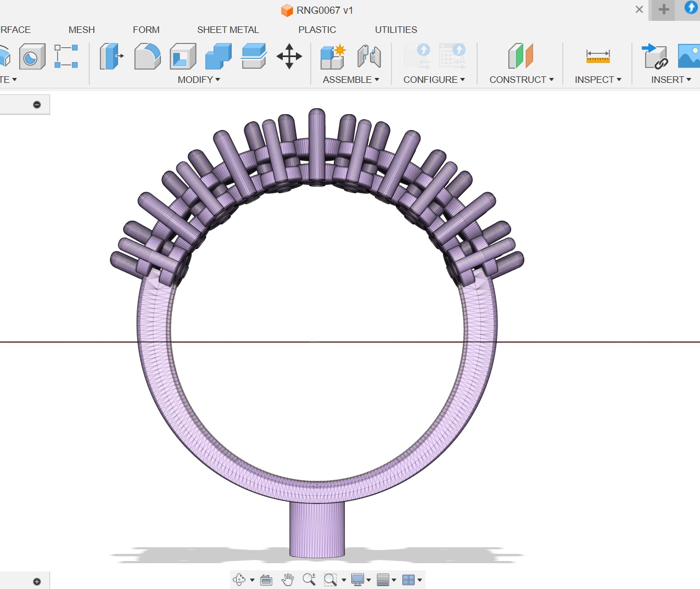Close the RNG0067 v1 document tab

(639, 9)
